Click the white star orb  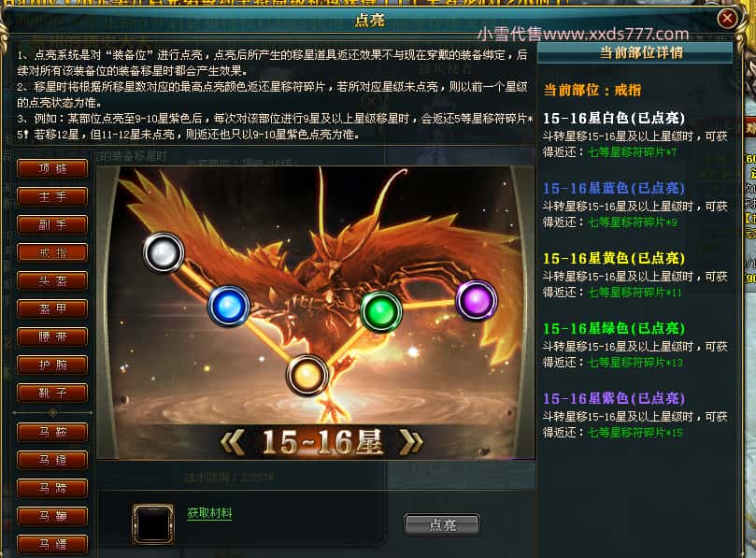click(x=164, y=252)
